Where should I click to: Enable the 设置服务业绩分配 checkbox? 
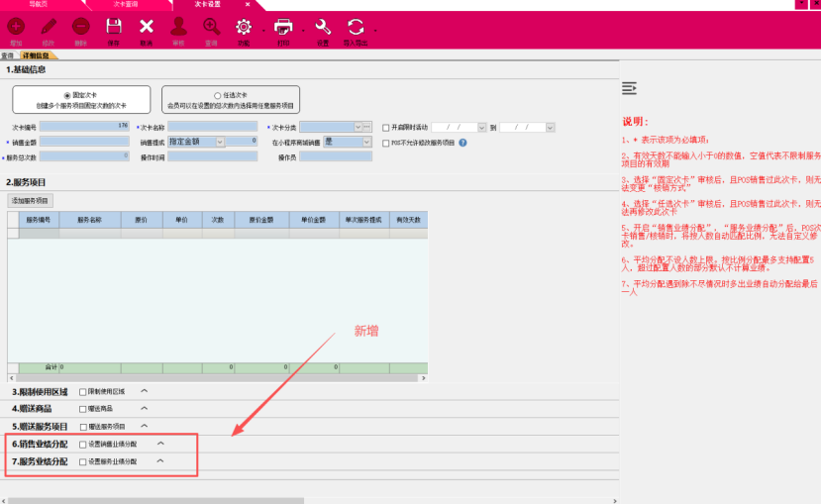83,461
